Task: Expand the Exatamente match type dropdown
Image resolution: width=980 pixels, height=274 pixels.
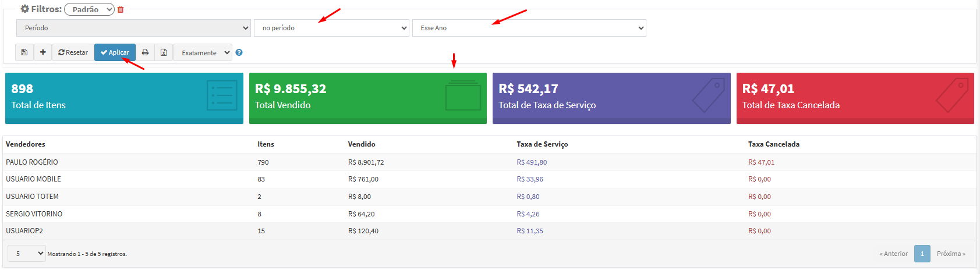Action: coord(202,52)
